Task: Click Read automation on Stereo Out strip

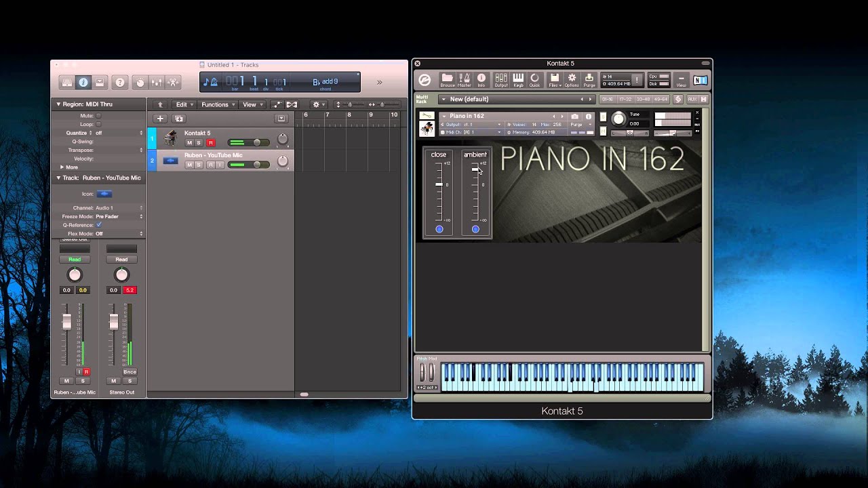Action: click(121, 259)
